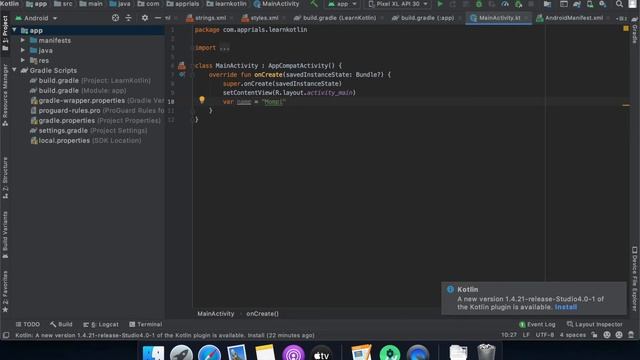Click the yellow lightbulb intention icon
Image resolution: width=640 pixels, height=360 pixels.
click(202, 100)
